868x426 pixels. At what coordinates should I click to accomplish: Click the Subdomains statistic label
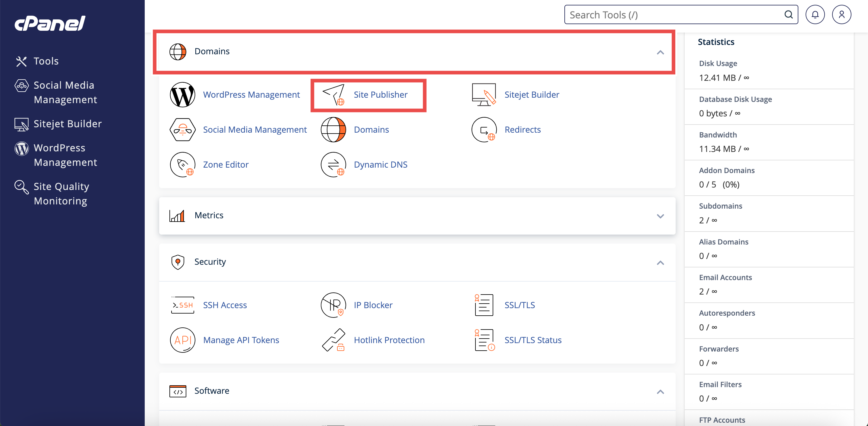coord(720,206)
